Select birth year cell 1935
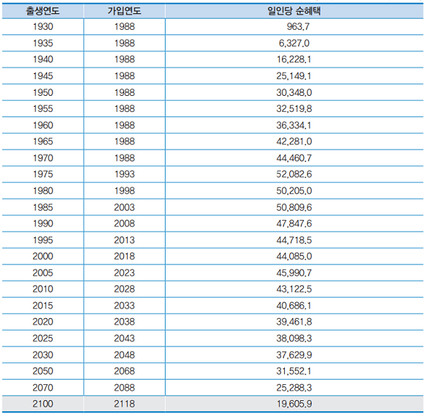Image resolution: width=425 pixels, height=414 pixels. point(43,43)
